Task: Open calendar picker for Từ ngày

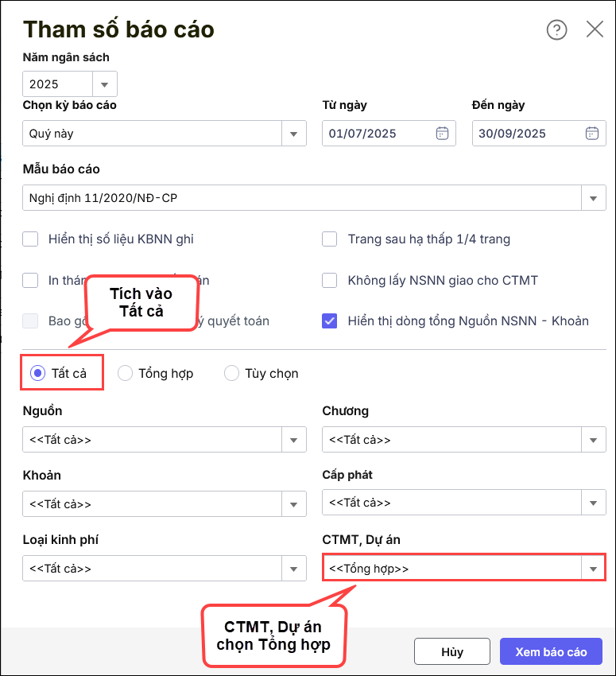Action: point(443,134)
